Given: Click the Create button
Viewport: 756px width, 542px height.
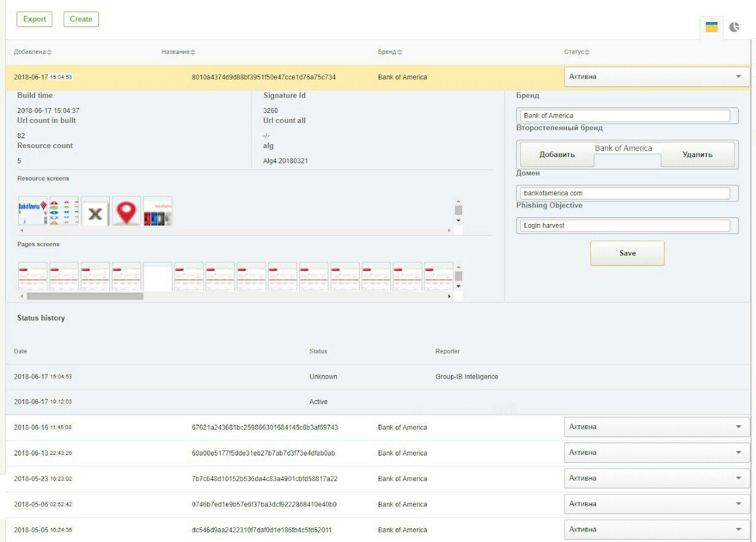Looking at the screenshot, I should coord(81,19).
